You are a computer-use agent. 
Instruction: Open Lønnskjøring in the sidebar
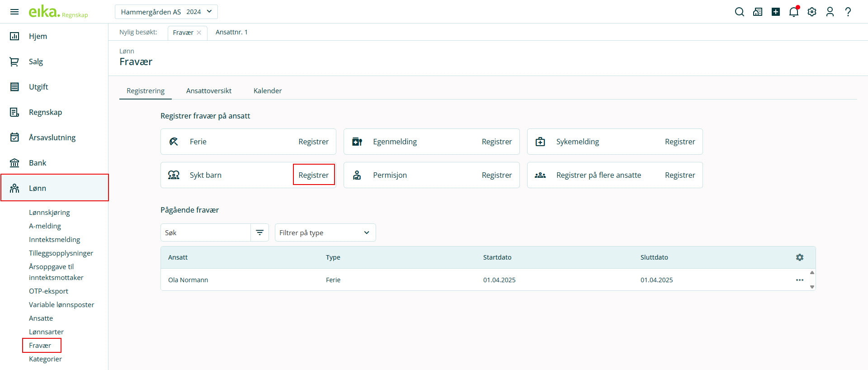49,212
